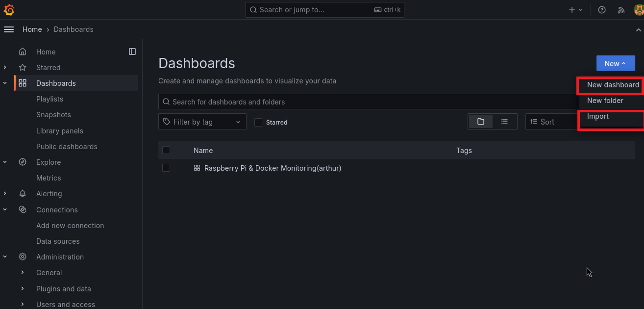Expand the Users and access chevron
Screen dimensions: 644x309
(x=23, y=305)
